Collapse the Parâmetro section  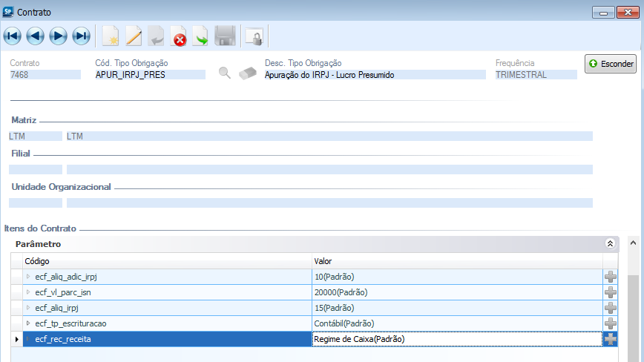(x=611, y=243)
